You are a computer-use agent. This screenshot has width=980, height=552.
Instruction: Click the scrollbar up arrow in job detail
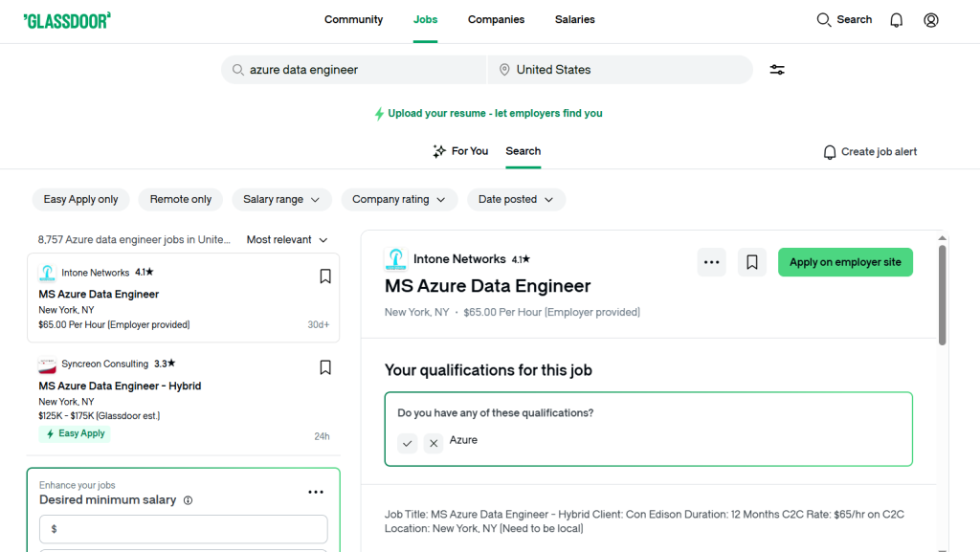tap(942, 238)
